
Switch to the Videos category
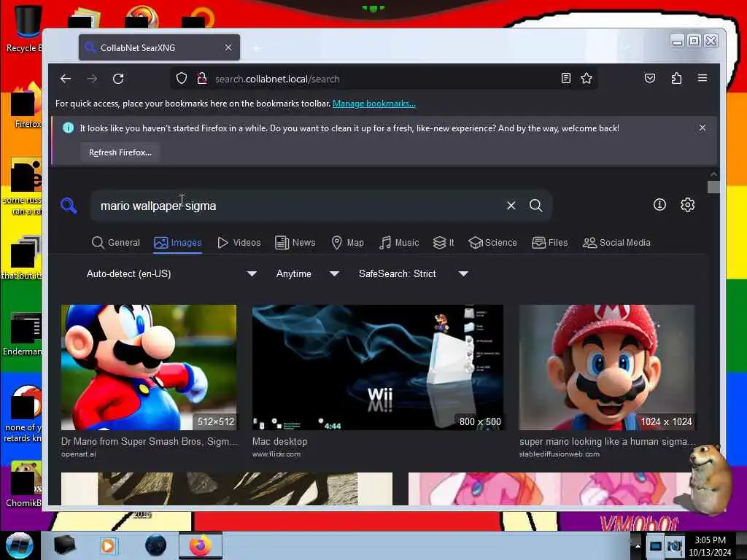point(239,242)
